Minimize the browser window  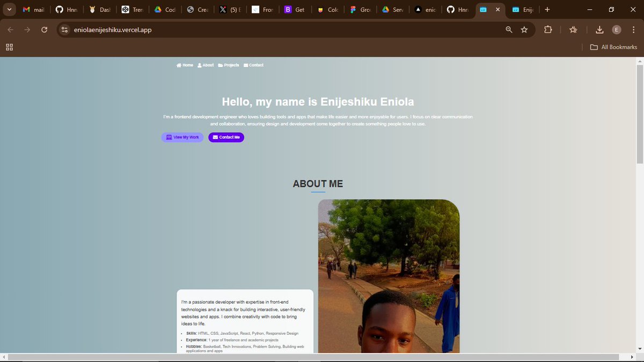click(x=590, y=10)
